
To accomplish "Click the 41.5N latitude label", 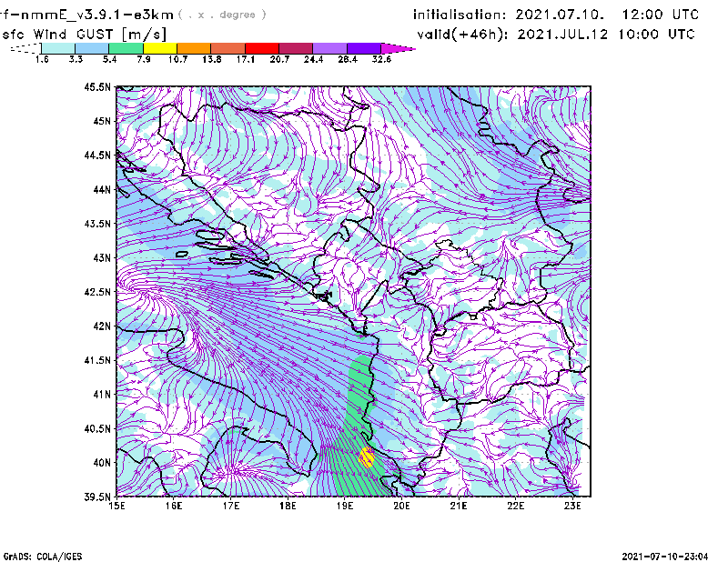I will pyautogui.click(x=97, y=360).
